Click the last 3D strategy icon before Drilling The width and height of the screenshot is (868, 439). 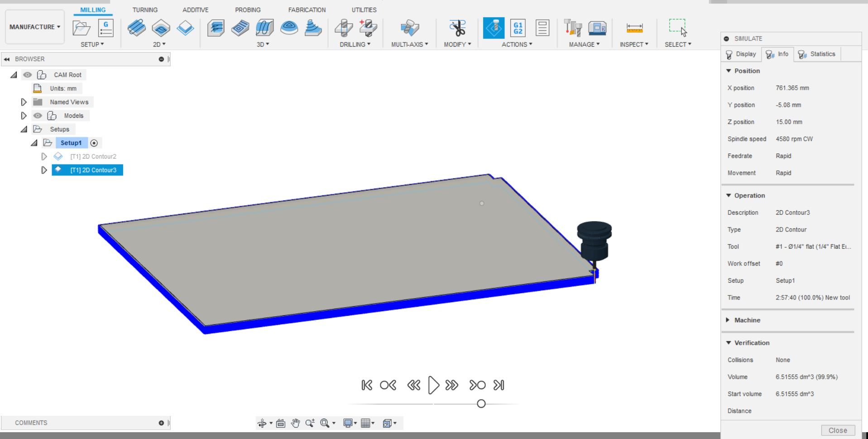click(x=313, y=28)
